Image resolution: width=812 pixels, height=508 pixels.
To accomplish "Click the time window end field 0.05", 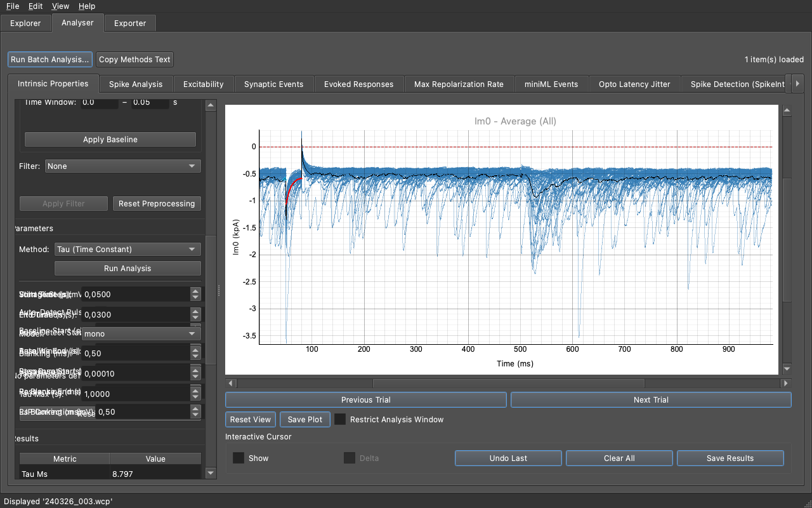I will (x=150, y=102).
